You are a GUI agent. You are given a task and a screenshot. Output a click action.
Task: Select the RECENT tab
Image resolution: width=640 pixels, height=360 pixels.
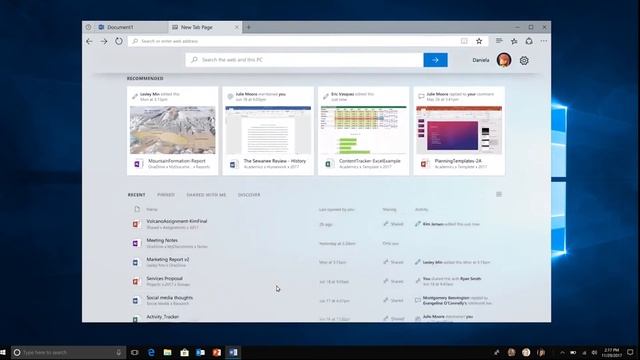(x=136, y=195)
